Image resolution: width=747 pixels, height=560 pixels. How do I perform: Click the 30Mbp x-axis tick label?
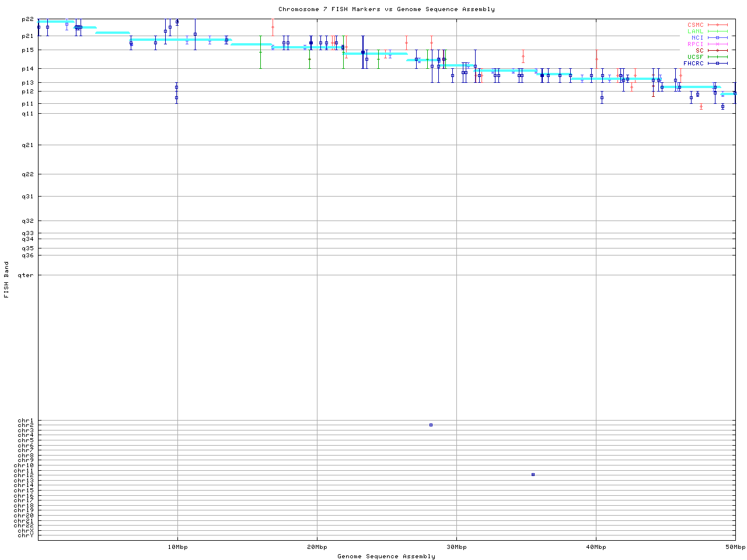pyautogui.click(x=456, y=547)
